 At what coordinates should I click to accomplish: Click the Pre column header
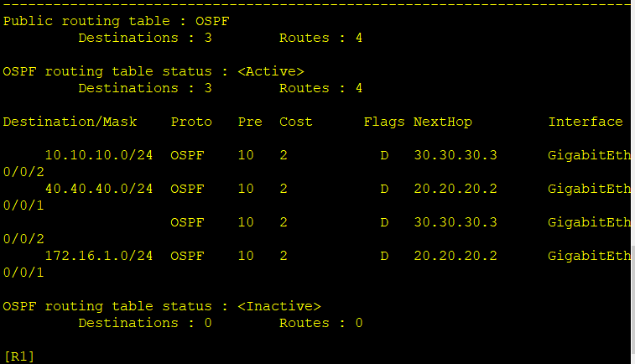(x=250, y=122)
